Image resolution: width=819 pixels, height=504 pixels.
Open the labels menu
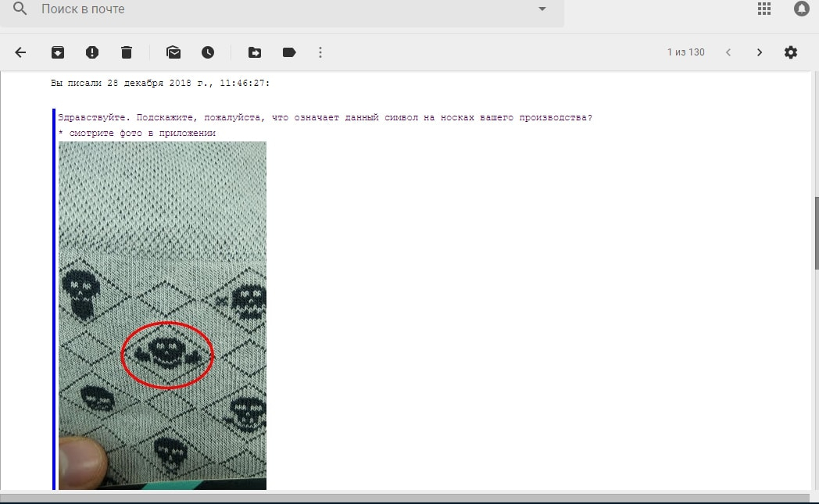point(289,52)
